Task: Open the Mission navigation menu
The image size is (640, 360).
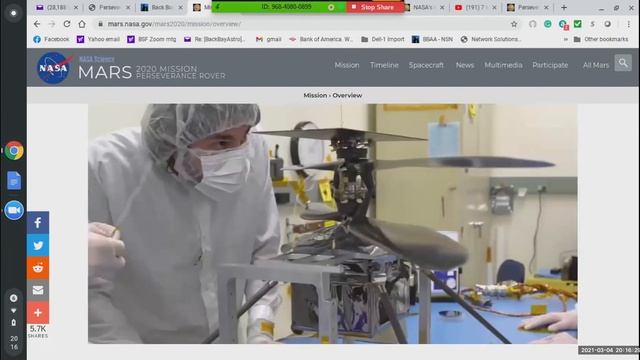Action: (347, 65)
